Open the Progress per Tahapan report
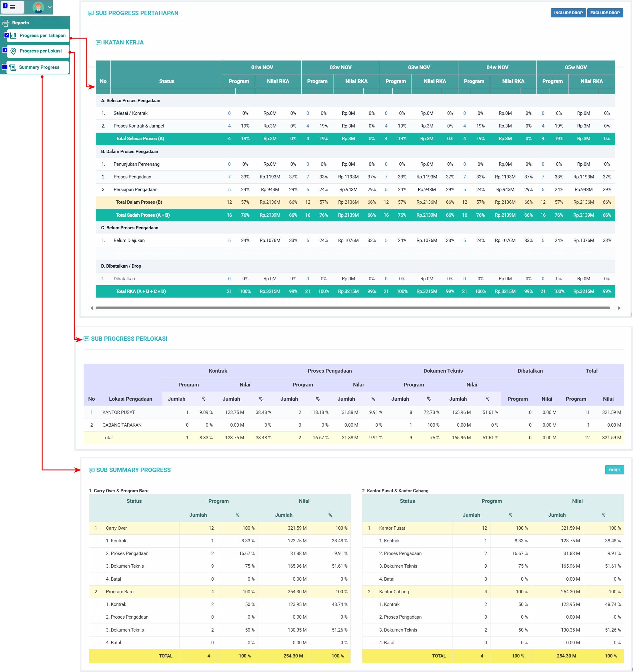Image resolution: width=633 pixels, height=672 pixels. (43, 35)
